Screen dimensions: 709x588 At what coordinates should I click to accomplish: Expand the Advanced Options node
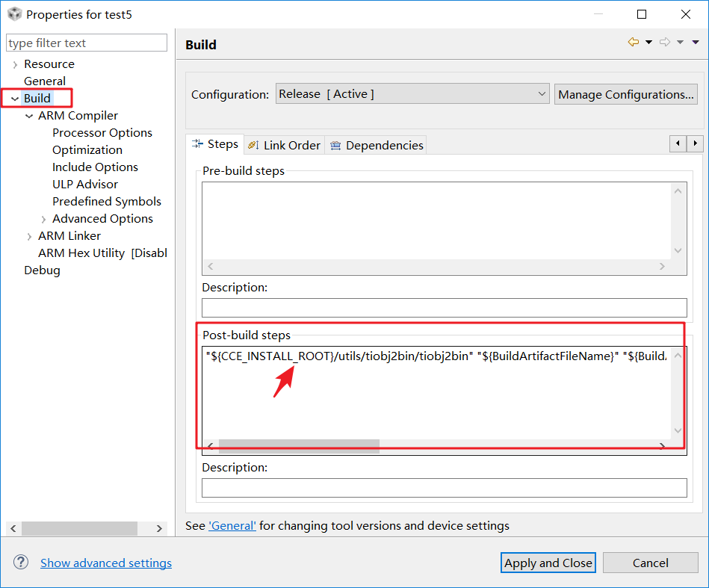click(x=43, y=219)
